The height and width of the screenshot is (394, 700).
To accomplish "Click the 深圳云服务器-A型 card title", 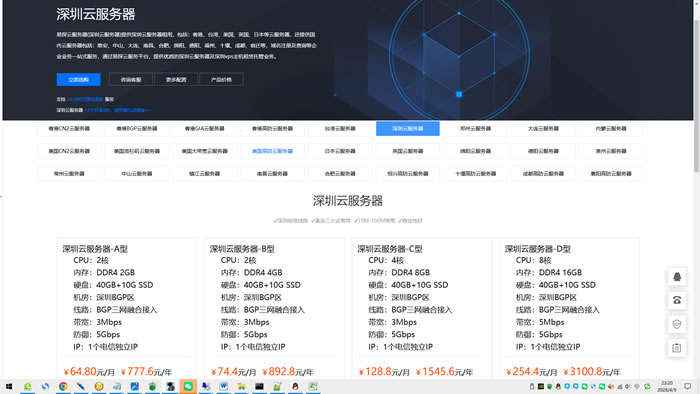I will point(95,249).
